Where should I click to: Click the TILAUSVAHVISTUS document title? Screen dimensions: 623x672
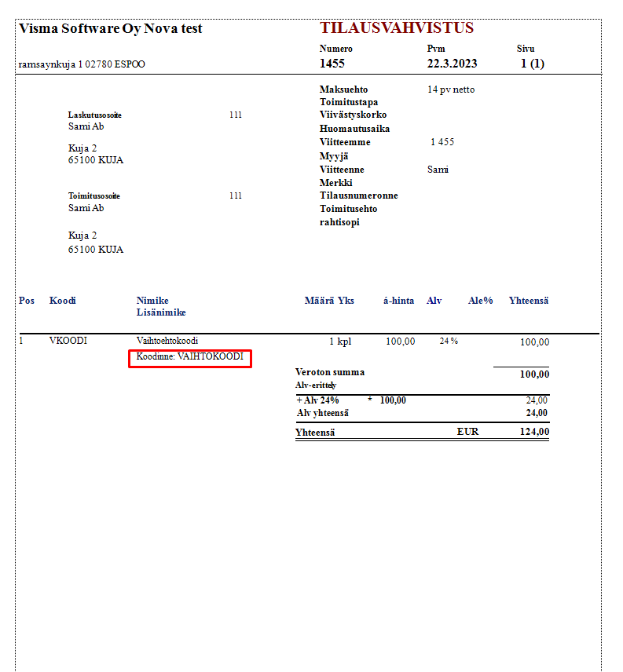pos(396,27)
